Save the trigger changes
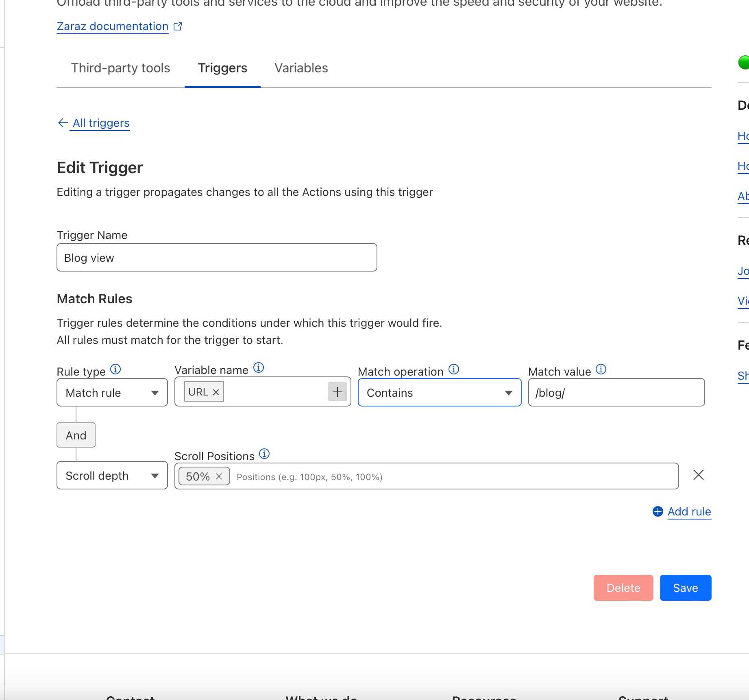749x700 pixels. point(685,588)
